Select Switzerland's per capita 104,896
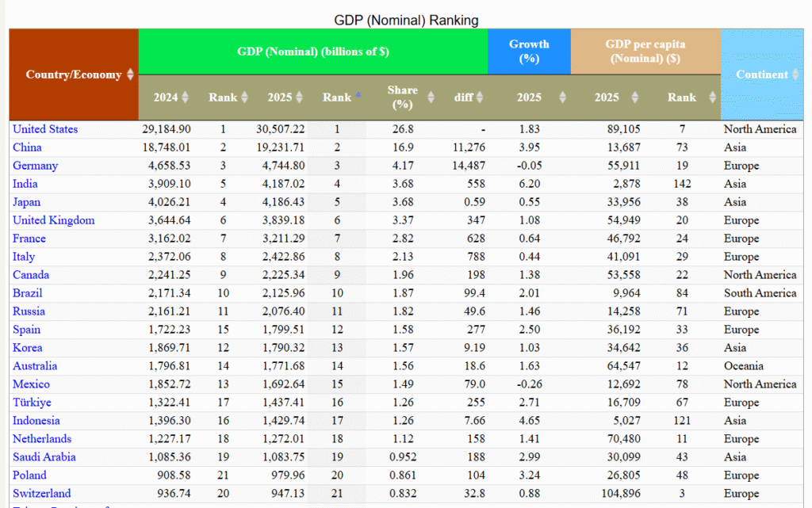The height and width of the screenshot is (508, 812). 620,494
